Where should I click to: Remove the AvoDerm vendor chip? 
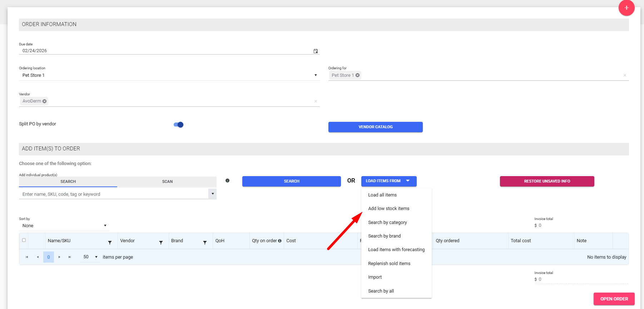pyautogui.click(x=45, y=101)
